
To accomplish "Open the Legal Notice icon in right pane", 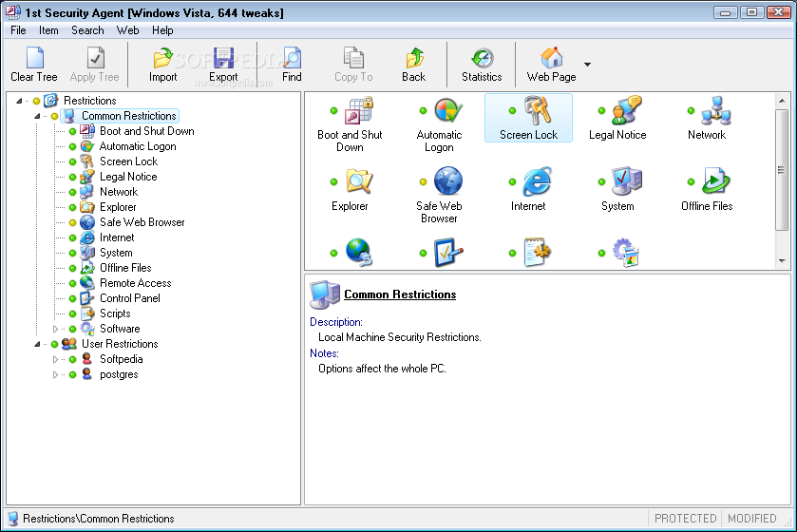I will [x=627, y=110].
